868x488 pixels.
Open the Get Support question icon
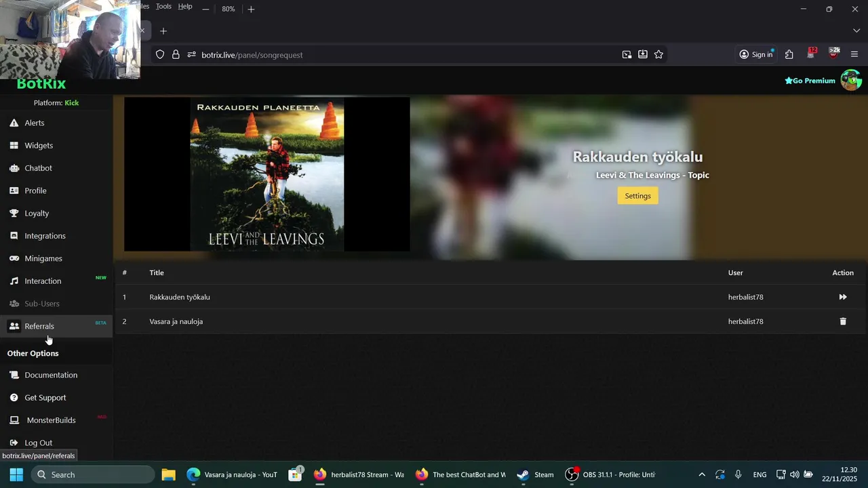click(14, 397)
